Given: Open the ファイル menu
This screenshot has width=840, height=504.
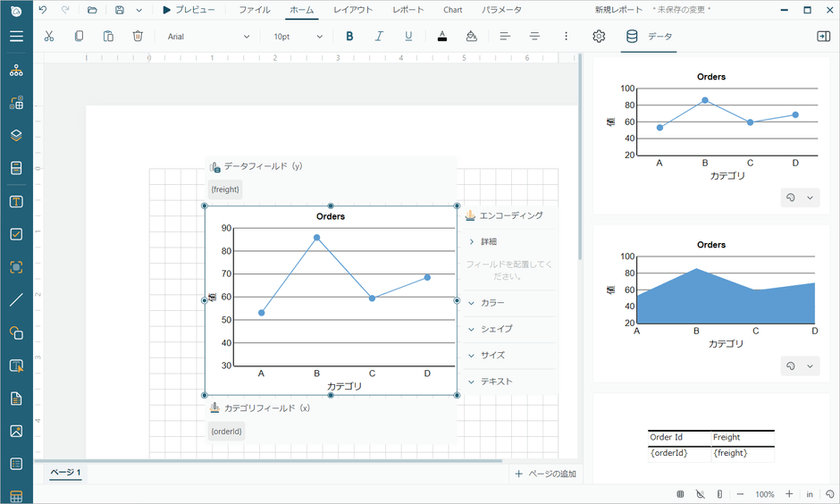Looking at the screenshot, I should pos(255,10).
